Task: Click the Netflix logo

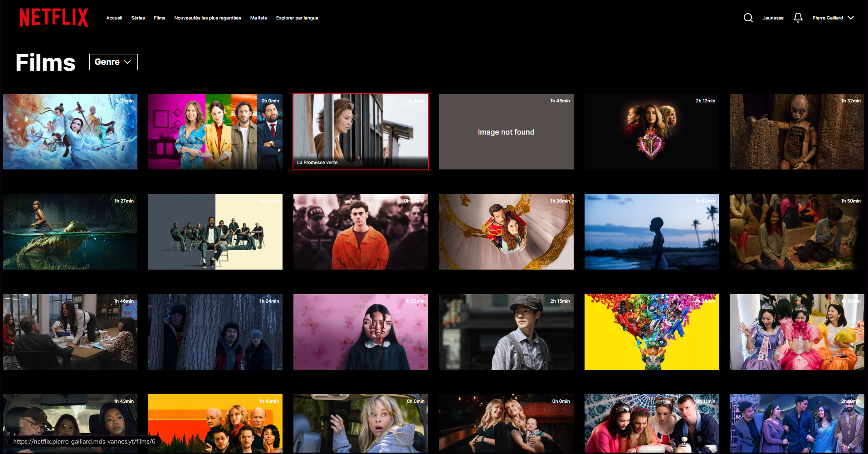Action: click(54, 18)
